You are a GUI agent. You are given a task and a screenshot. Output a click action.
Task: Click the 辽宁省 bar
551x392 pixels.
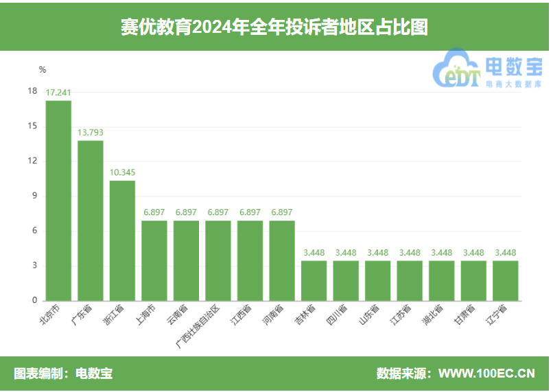(506, 281)
